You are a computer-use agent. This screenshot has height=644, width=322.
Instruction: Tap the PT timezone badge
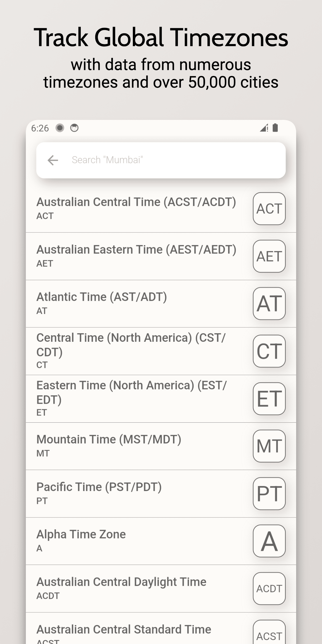[269, 494]
